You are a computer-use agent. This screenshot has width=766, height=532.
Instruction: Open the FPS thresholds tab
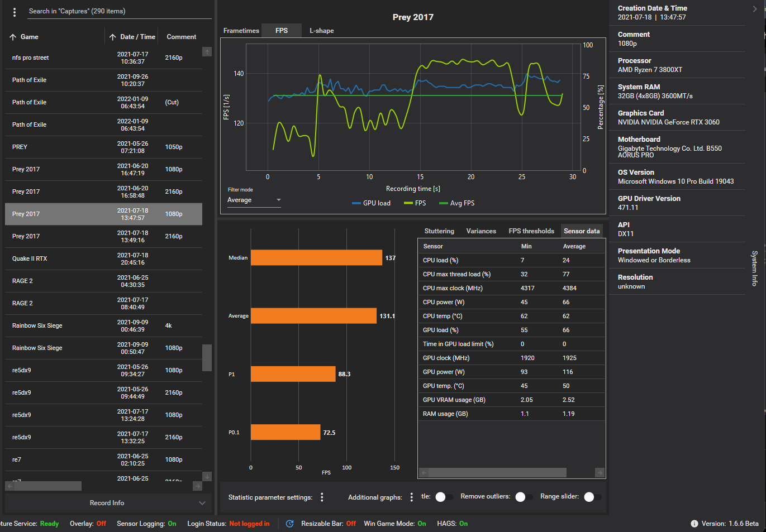[531, 231]
